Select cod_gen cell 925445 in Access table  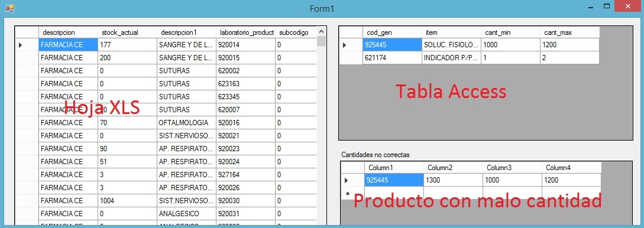392,45
